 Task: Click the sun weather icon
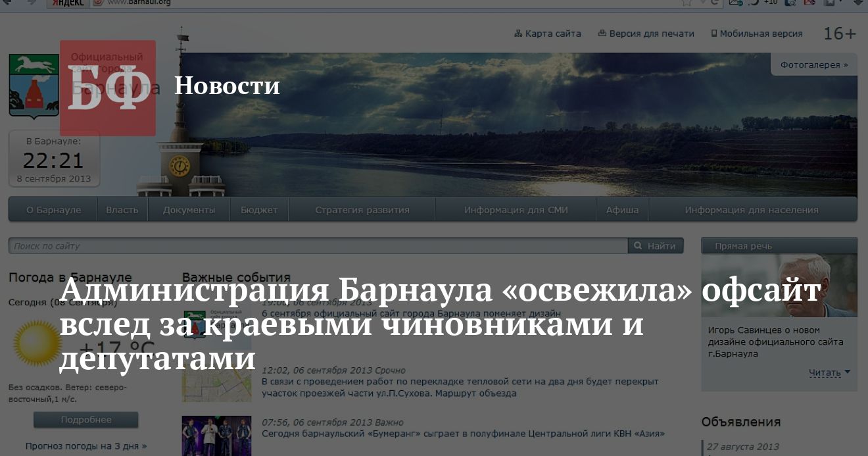coord(38,342)
